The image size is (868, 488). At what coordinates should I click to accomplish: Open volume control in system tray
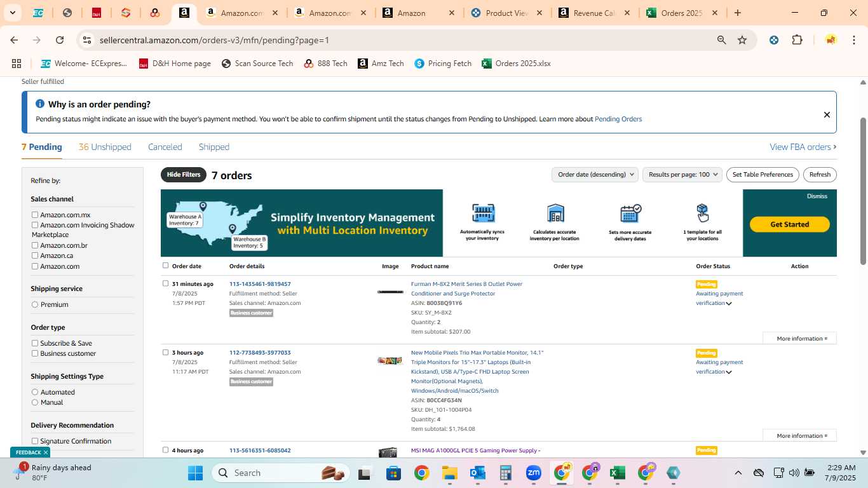tap(794, 473)
